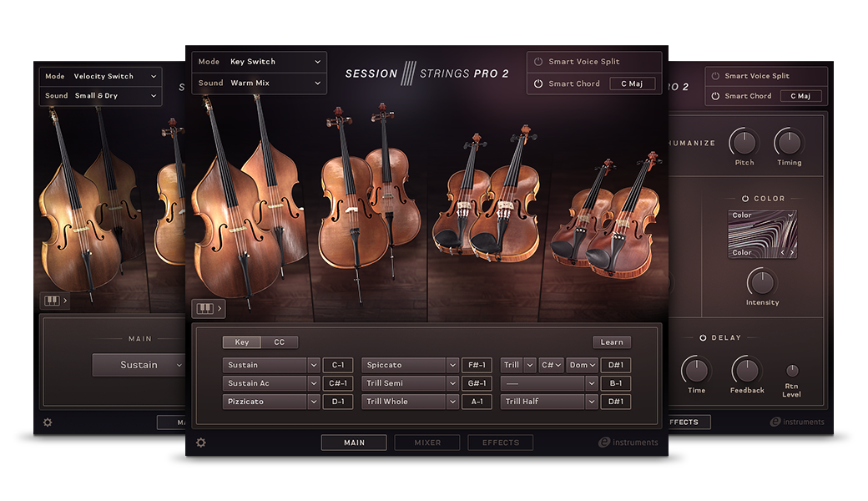Select the CC toggle option
Viewport: 868px width, 501px height.
(x=280, y=342)
